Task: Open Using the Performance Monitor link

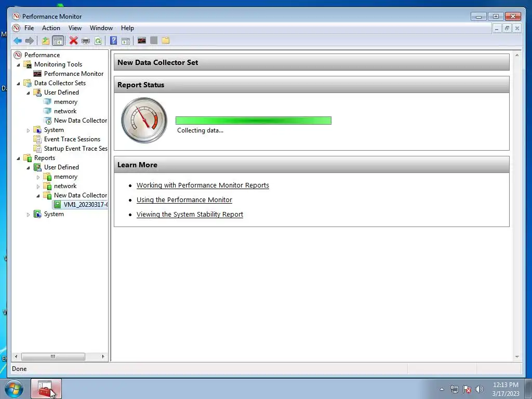Action: [x=184, y=200]
